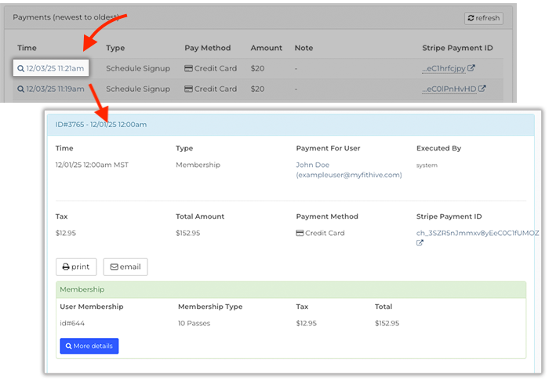Click external link icon after eC0lPnHvHD
Image resolution: width=549 pixels, height=392 pixels.
[x=482, y=89]
